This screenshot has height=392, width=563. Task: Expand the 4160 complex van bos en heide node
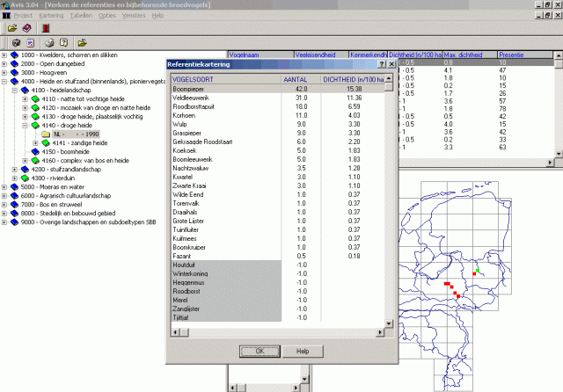pyautogui.click(x=26, y=160)
